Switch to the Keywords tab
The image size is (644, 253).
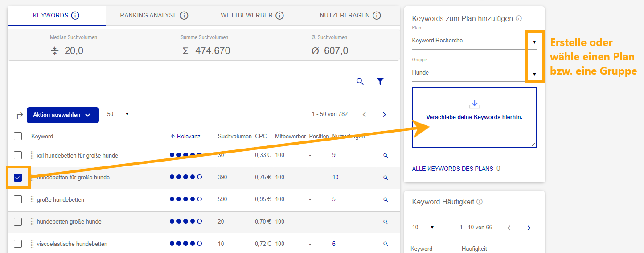57,16
